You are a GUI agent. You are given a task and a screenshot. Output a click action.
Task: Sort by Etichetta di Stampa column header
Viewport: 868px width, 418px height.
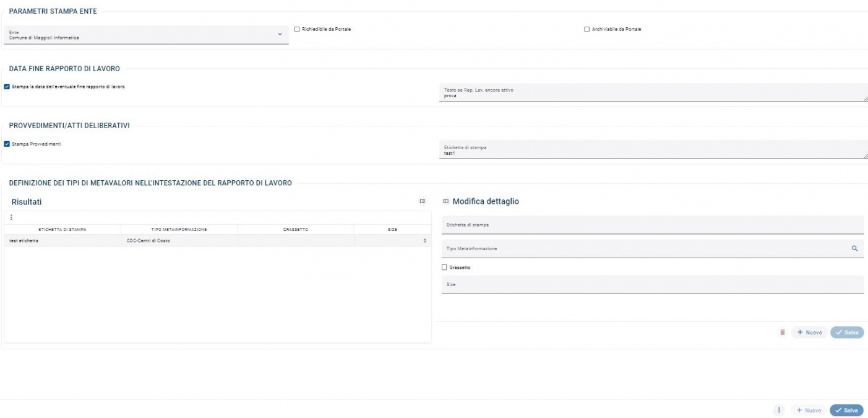click(62, 230)
